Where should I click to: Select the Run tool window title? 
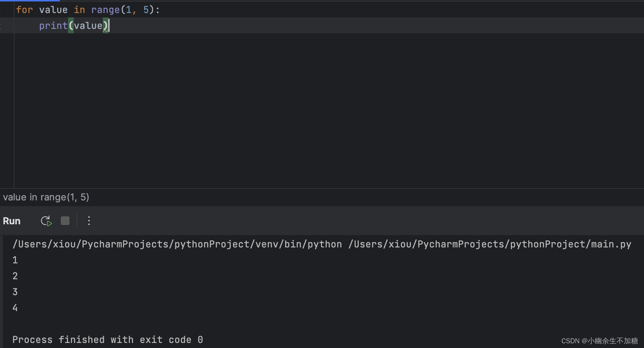pyautogui.click(x=12, y=221)
